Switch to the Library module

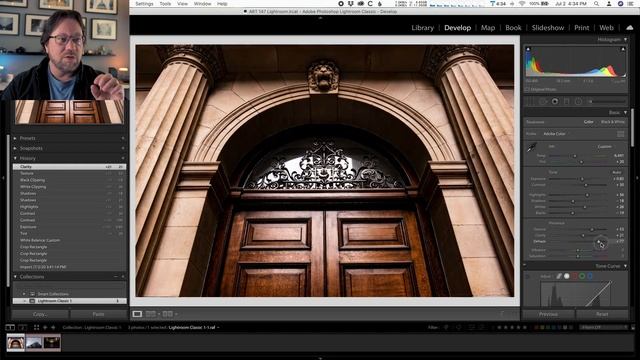click(x=422, y=28)
